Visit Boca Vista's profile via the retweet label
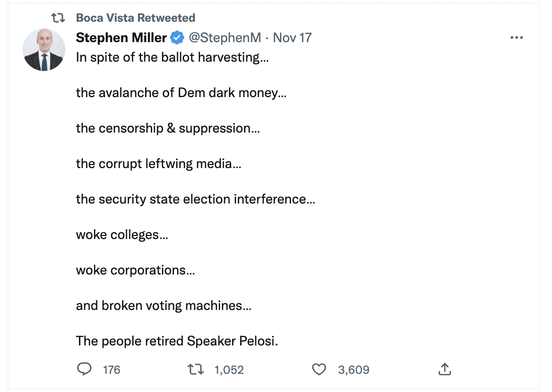 click(x=135, y=17)
